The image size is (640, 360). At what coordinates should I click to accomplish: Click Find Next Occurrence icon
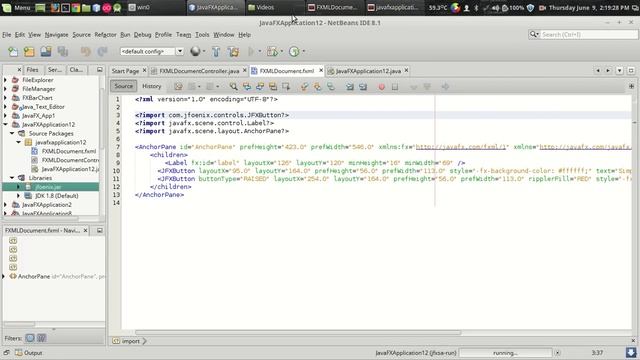[x=260, y=87]
